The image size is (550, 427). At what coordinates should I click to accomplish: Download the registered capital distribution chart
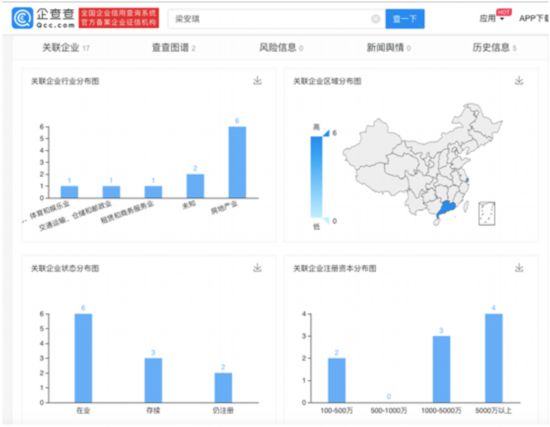tap(519, 268)
